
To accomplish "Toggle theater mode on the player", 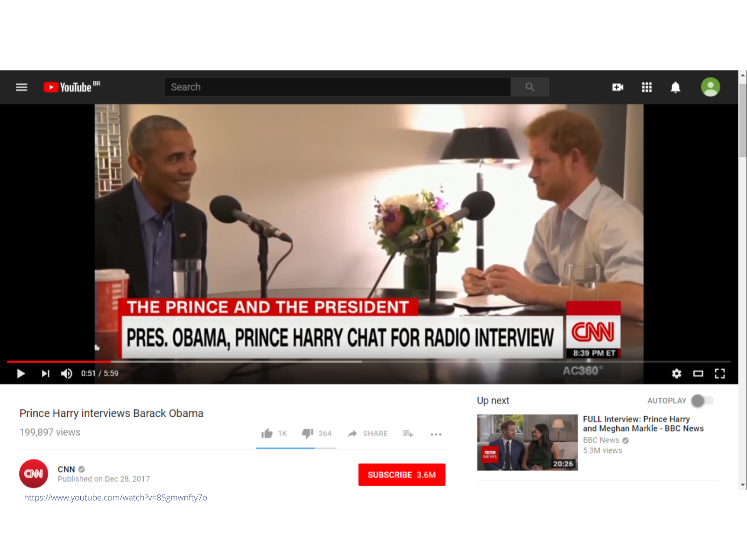I will [x=698, y=373].
